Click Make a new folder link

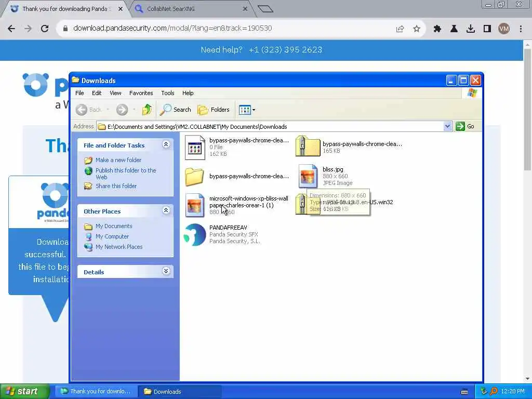click(x=118, y=160)
